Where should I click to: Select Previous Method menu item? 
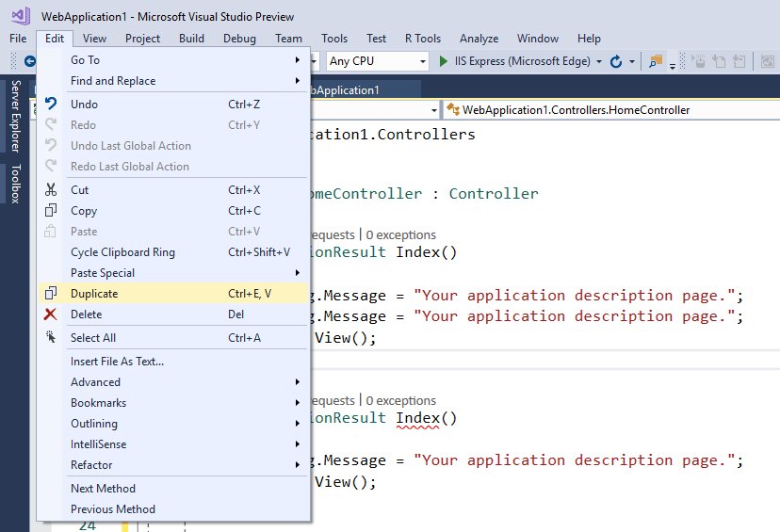coord(172,509)
